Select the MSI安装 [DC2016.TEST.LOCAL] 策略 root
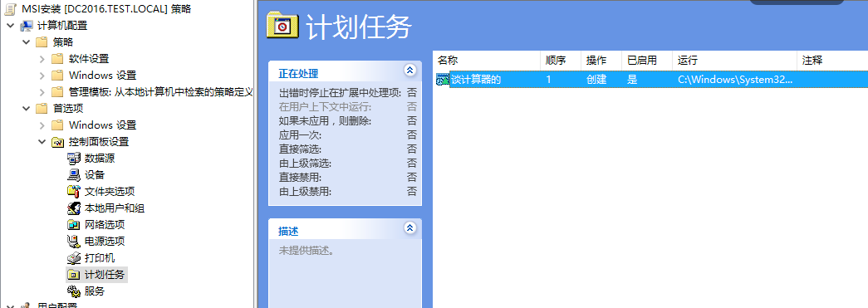Image resolution: width=868 pixels, height=308 pixels. (106, 9)
